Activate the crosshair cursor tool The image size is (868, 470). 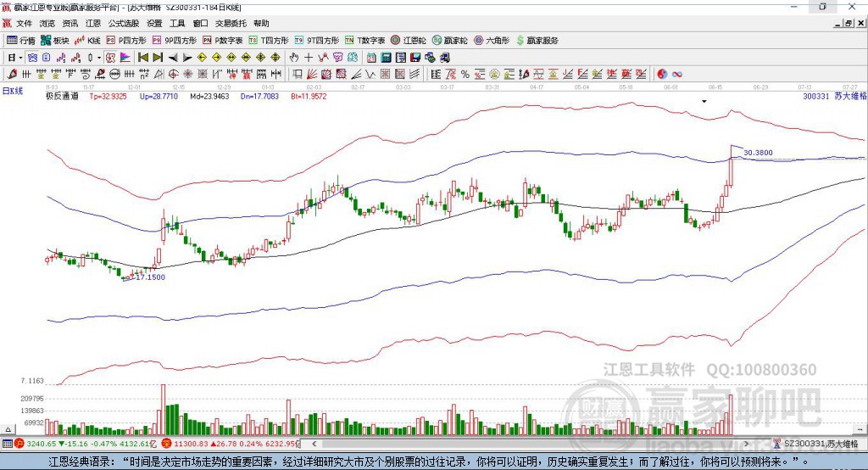coord(309,58)
